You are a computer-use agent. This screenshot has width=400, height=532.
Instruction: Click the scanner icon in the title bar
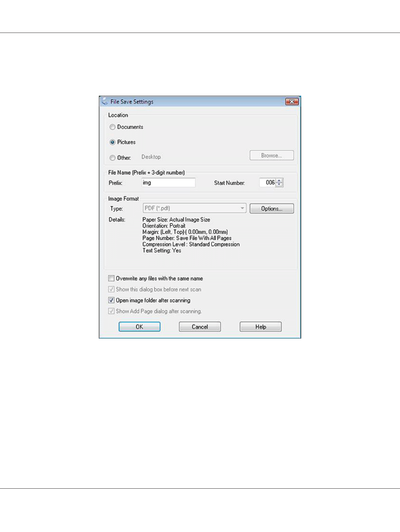pyautogui.click(x=105, y=101)
